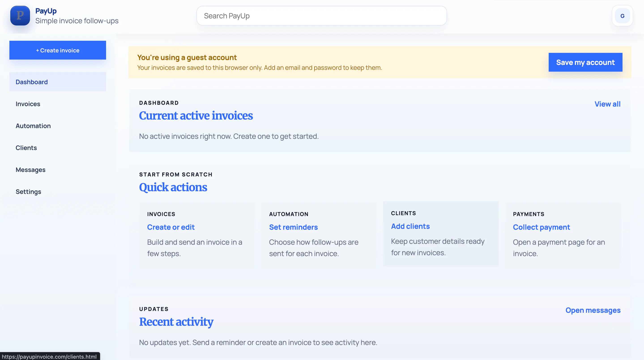Click the 'Your invoices are saved to this browser only' notice
The image size is (644, 360).
click(x=260, y=68)
